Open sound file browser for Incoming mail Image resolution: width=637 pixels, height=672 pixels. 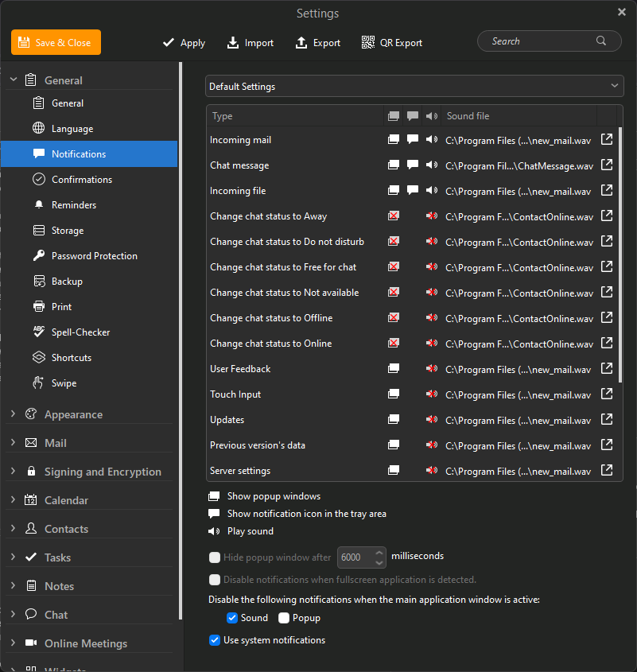point(607,139)
